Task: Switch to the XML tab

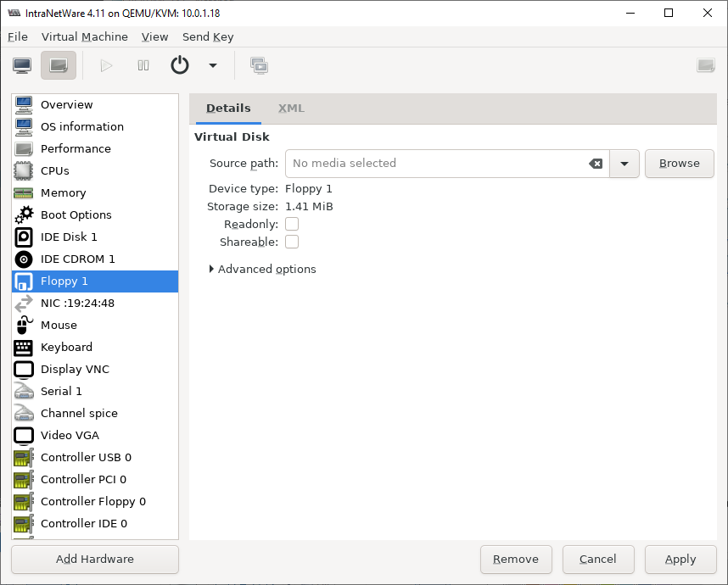Action: point(291,109)
